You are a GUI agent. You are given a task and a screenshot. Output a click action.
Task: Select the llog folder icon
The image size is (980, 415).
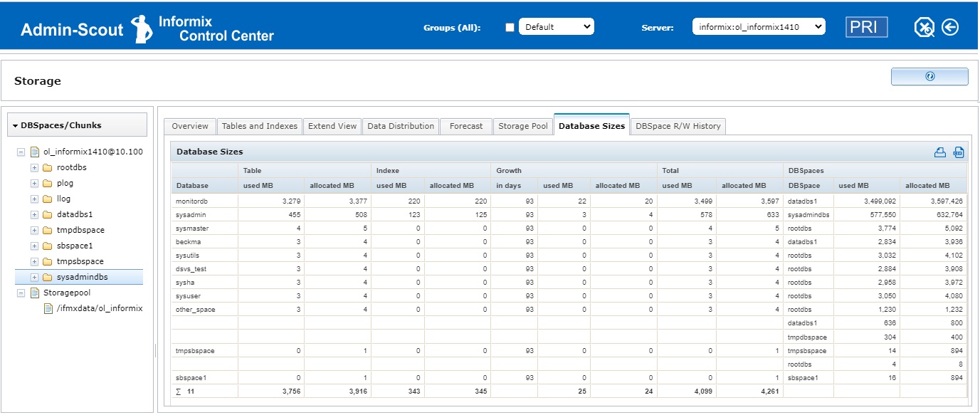pos(48,199)
